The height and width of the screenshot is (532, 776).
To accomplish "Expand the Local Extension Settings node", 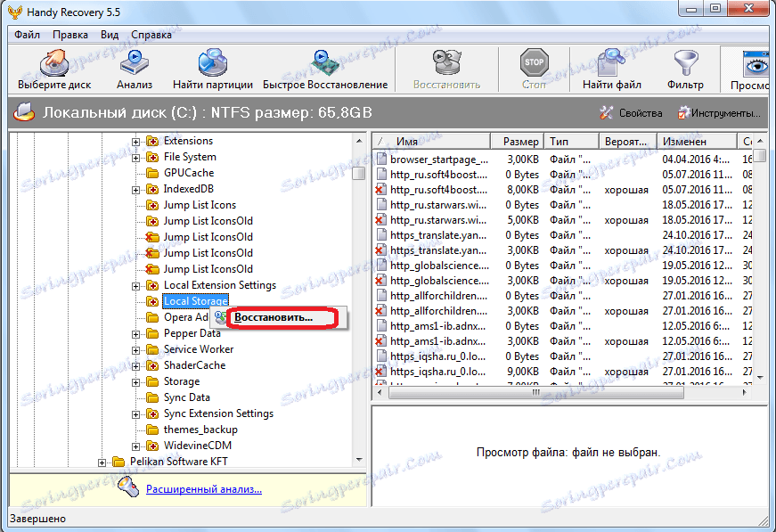I will click(x=135, y=286).
